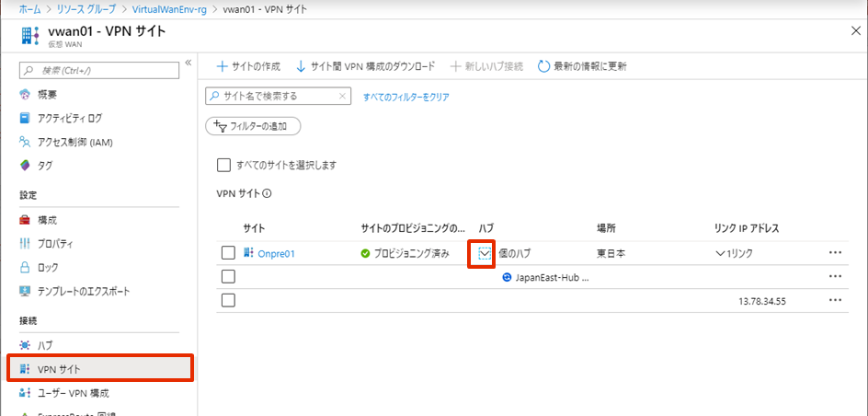
Task: Go to ホーム breadcrumb
Action: coord(29,9)
